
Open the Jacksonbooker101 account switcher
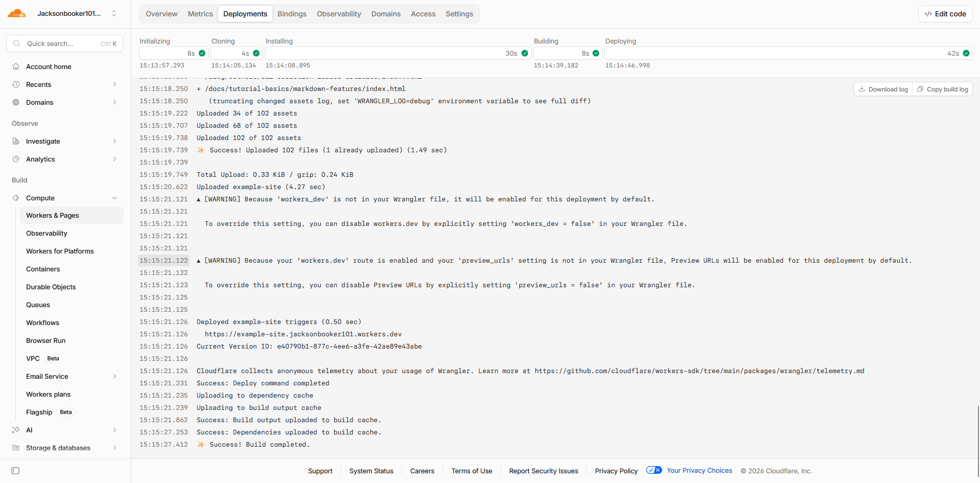coord(77,14)
